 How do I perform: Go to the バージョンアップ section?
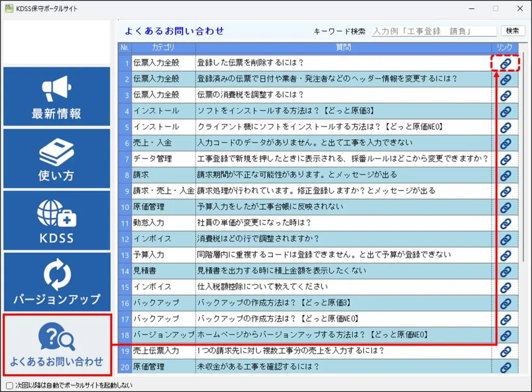[56, 282]
